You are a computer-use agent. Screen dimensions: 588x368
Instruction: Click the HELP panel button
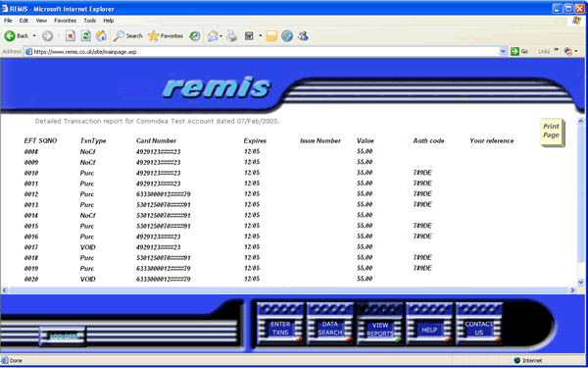[429, 324]
